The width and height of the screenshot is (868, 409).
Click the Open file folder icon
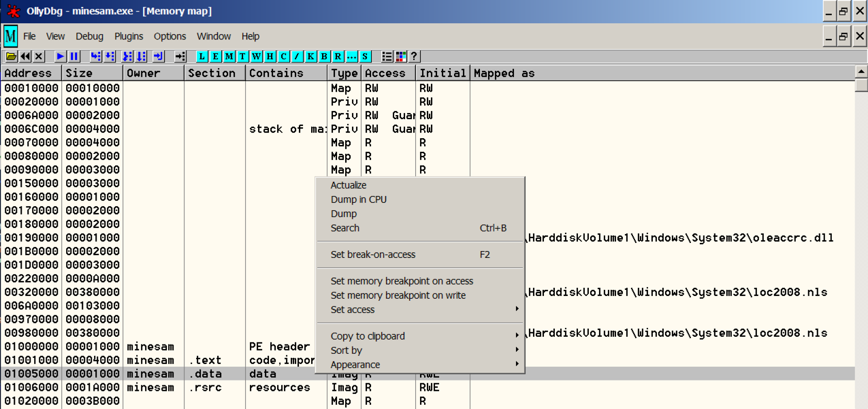tap(12, 56)
